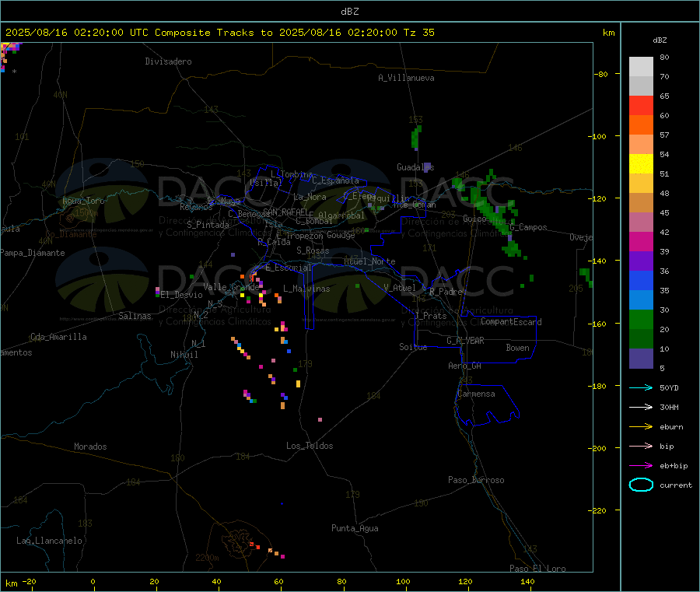Click the orange 57-60 dBZ swatch
The height and width of the screenshot is (592, 700).
[641, 124]
